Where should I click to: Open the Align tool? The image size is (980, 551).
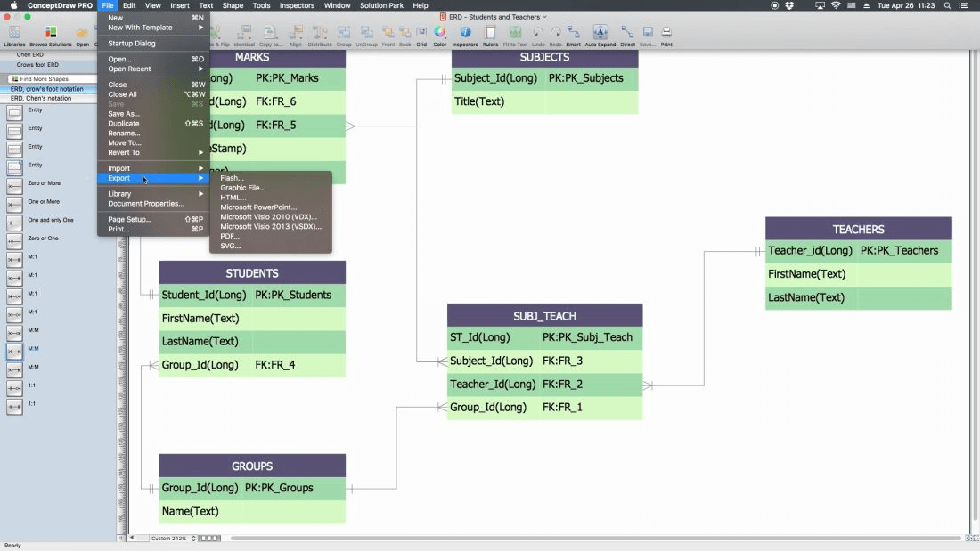click(295, 36)
